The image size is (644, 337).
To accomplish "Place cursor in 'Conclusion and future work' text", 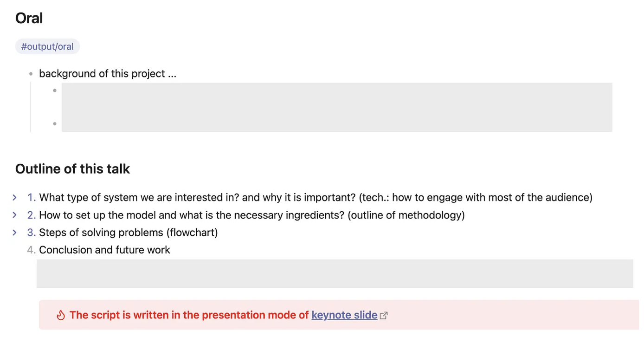I will 104,250.
